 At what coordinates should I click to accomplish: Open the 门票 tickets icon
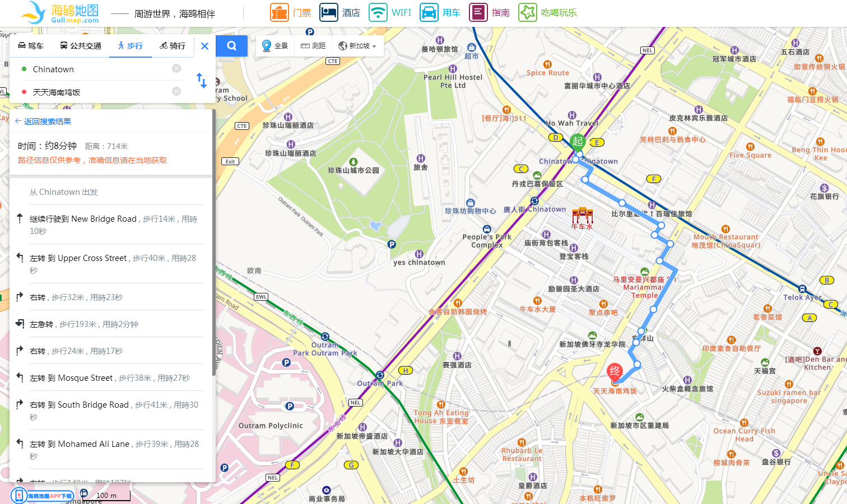279,12
